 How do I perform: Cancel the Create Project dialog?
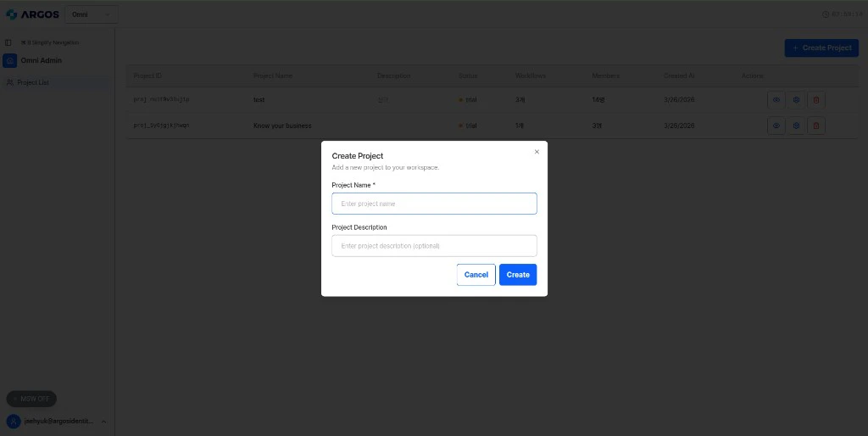click(476, 275)
